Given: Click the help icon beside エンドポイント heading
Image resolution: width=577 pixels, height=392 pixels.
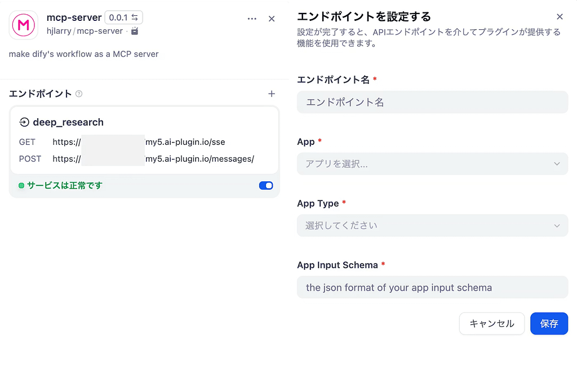Looking at the screenshot, I should (x=79, y=94).
